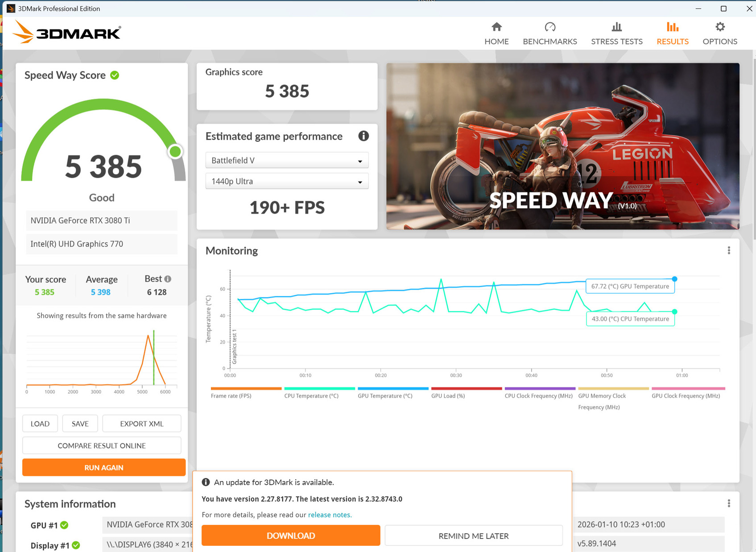Click the DOWNLOAD update button
Viewport: 756px width, 552px height.
291,535
